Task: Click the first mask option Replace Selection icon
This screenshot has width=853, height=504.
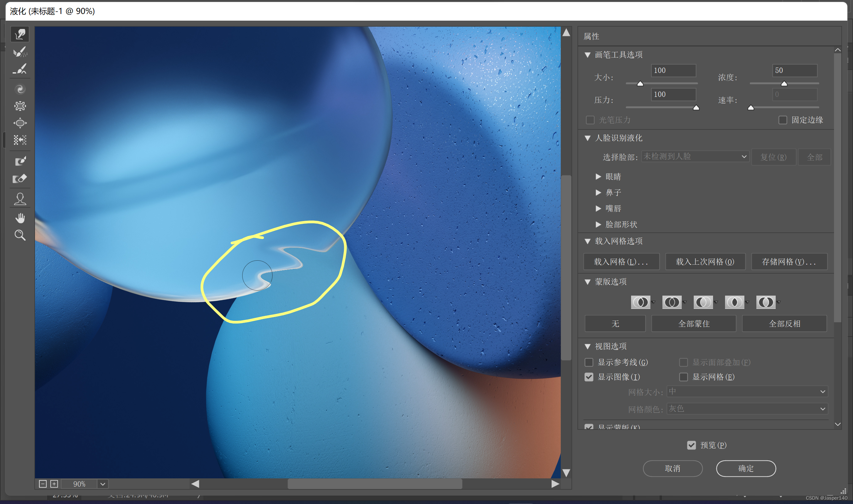Action: (641, 302)
